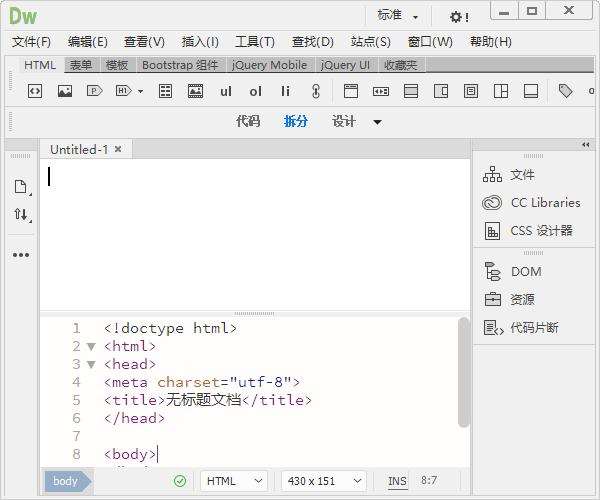This screenshot has height=500, width=600.
Task: Insert Footer element icon
Action: click(x=531, y=91)
